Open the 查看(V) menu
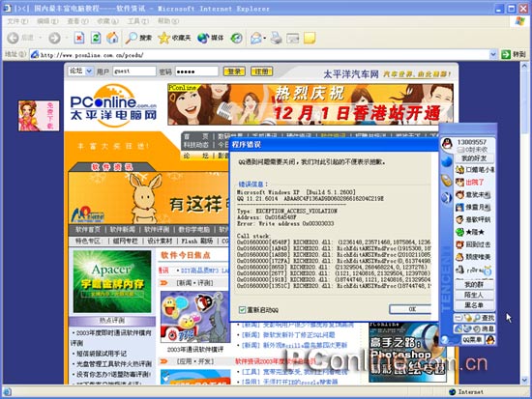Screen dimensions: 532x399 (77, 21)
